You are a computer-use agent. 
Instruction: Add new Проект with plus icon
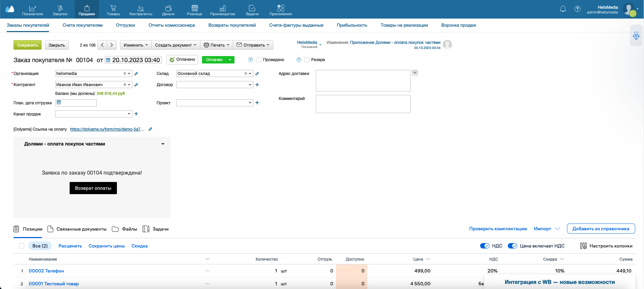pos(257,103)
